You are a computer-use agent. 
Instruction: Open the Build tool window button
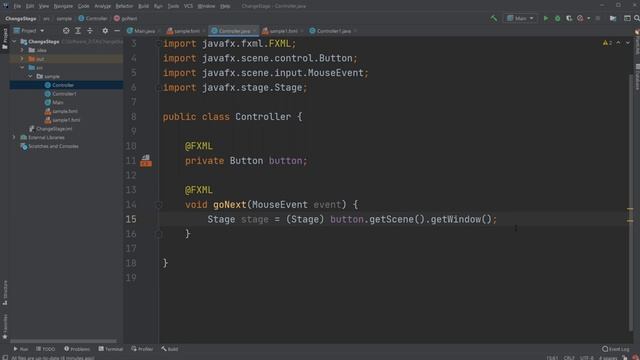click(x=169, y=349)
